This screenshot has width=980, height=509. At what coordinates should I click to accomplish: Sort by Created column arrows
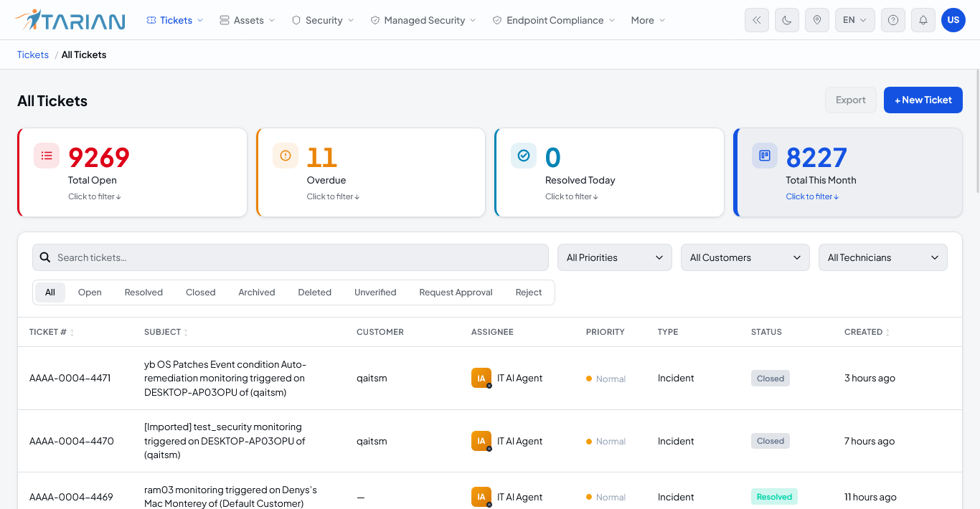click(x=887, y=333)
